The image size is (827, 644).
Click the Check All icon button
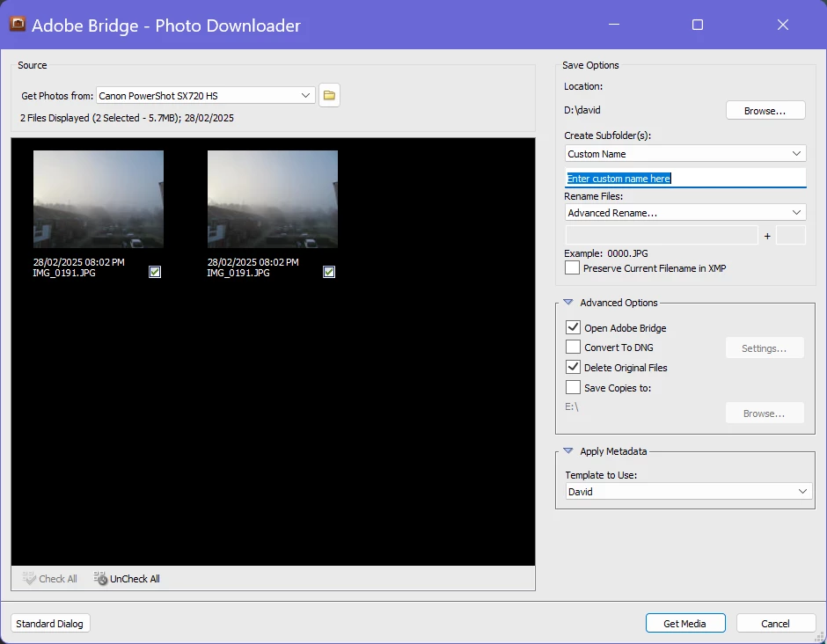[x=49, y=579]
